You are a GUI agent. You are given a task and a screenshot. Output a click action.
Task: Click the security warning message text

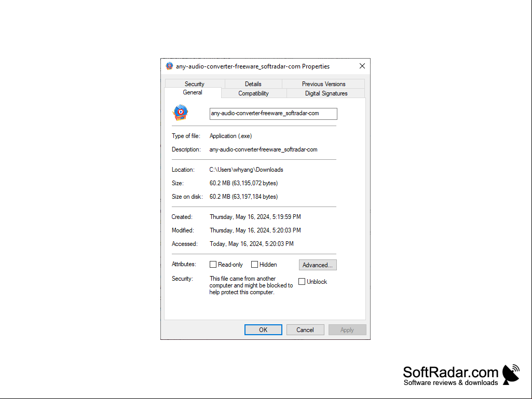click(x=251, y=285)
